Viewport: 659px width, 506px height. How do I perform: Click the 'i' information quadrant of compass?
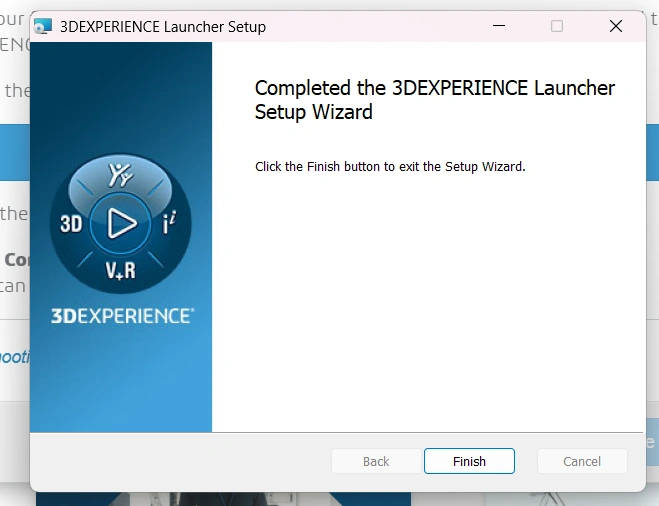pyautogui.click(x=169, y=222)
